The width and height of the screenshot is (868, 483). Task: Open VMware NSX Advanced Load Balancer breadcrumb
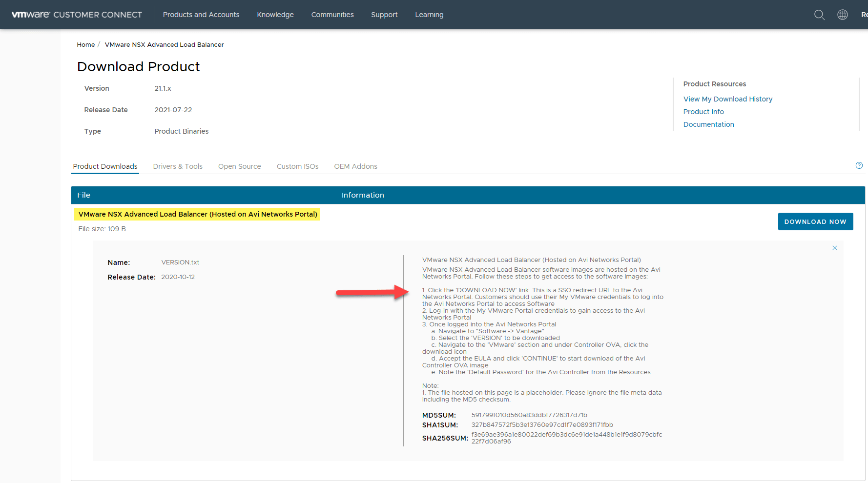164,44
